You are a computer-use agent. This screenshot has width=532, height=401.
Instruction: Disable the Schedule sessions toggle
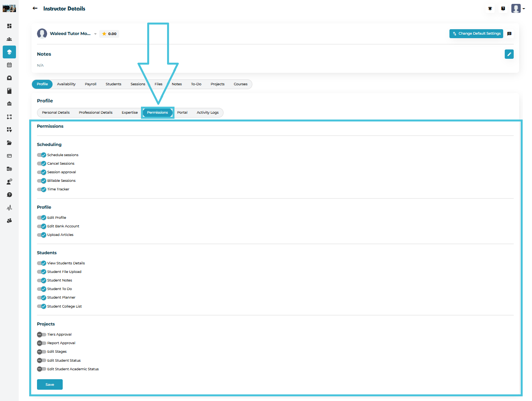tap(42, 155)
